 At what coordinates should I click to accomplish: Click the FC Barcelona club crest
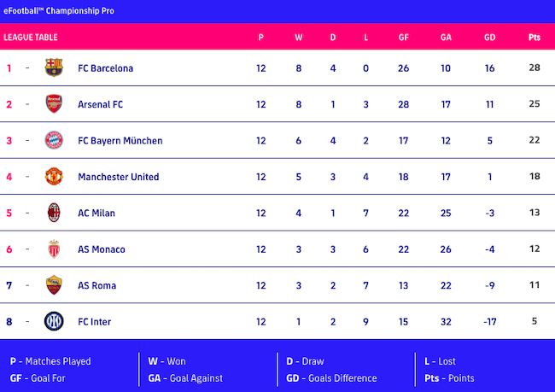pos(55,68)
